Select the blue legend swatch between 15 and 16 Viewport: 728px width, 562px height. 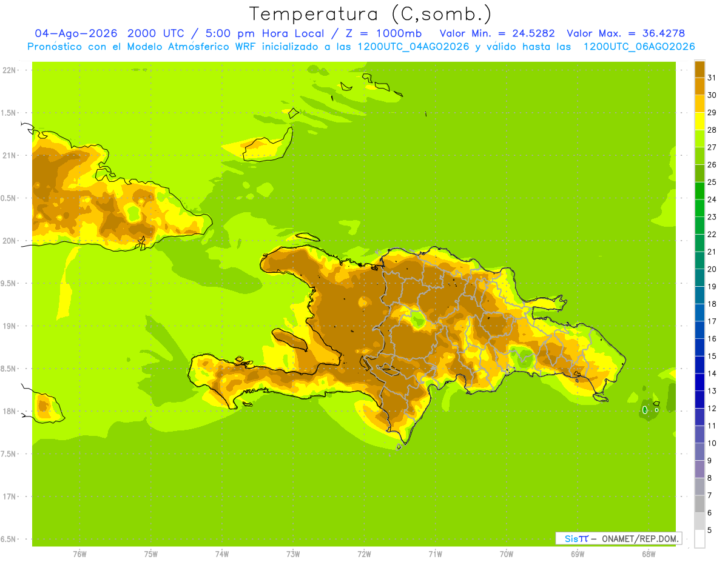(699, 347)
